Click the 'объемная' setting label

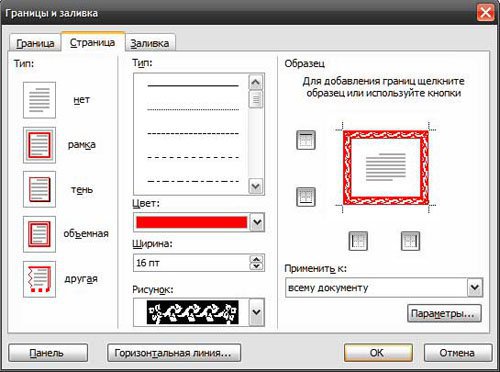coord(86,234)
